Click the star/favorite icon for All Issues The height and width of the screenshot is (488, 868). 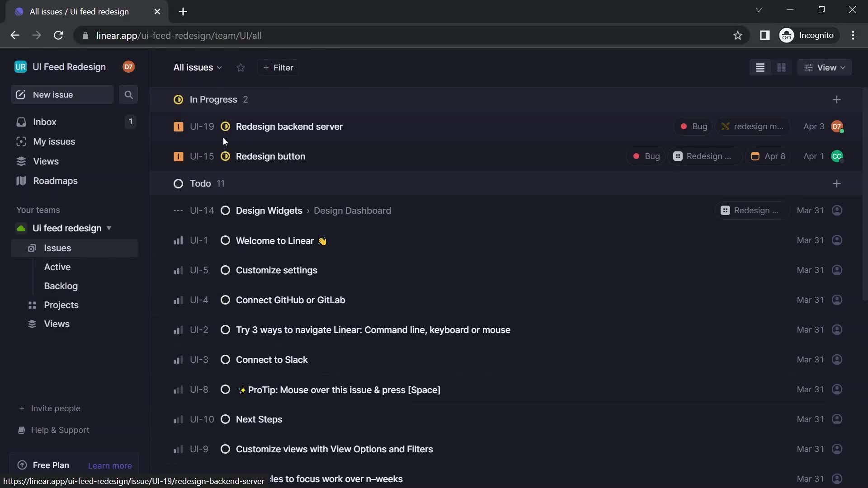pos(241,67)
